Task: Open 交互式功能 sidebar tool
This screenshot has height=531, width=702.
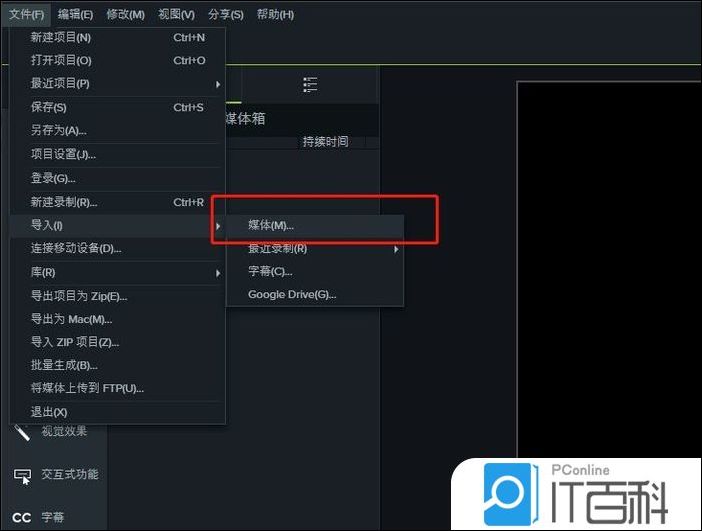Action: (x=56, y=475)
